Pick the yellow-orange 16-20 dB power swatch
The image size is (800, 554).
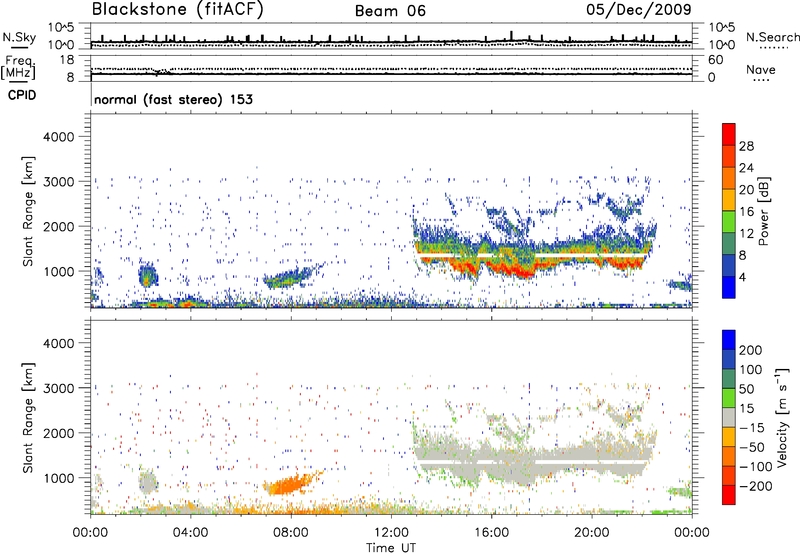[x=729, y=199]
